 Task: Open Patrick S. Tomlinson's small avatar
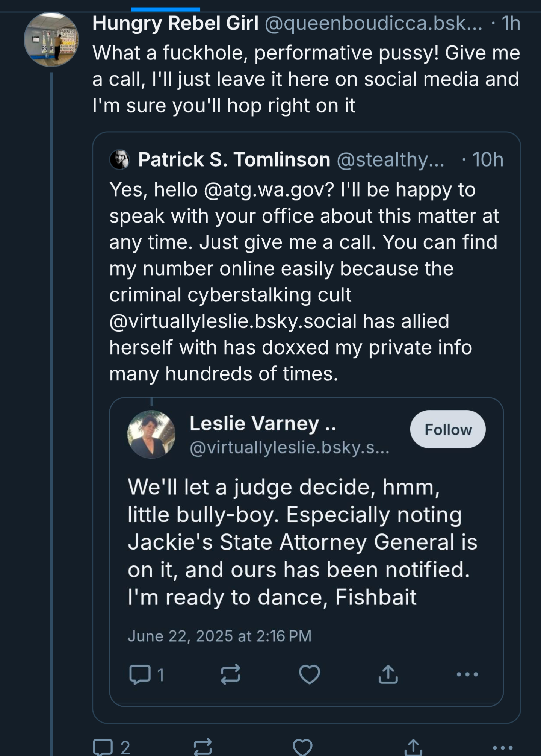[x=120, y=159]
